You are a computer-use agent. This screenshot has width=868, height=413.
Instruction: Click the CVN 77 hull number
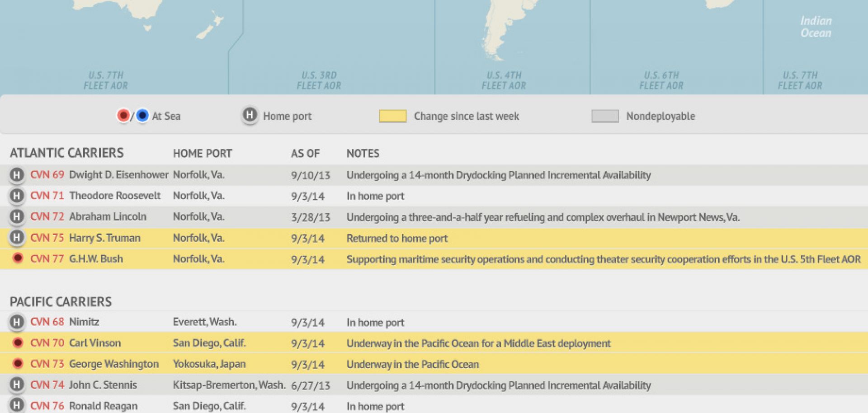pos(47,258)
